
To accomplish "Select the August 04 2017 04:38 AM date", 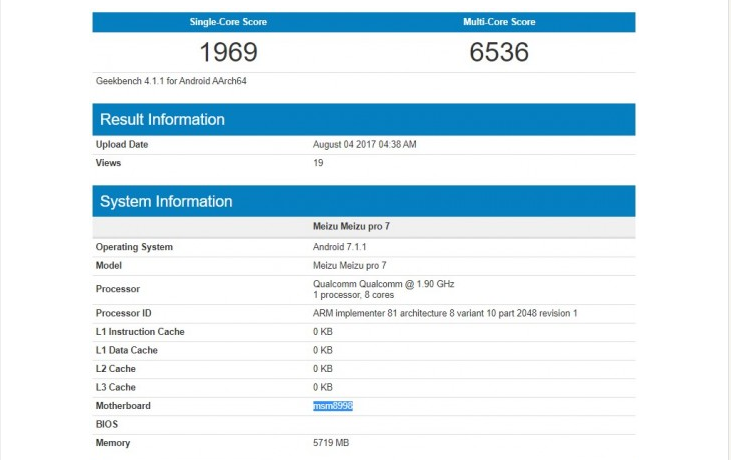I will point(365,144).
